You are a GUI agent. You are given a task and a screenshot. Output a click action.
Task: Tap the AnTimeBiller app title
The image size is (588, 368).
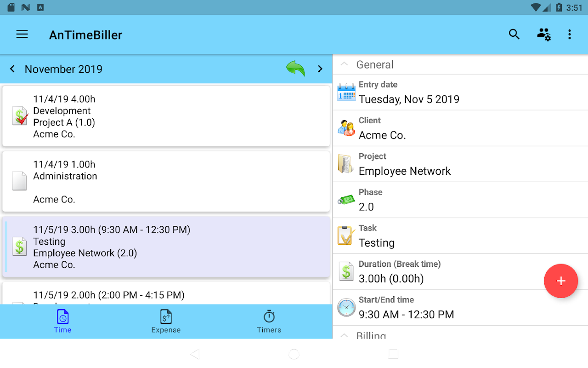point(86,35)
